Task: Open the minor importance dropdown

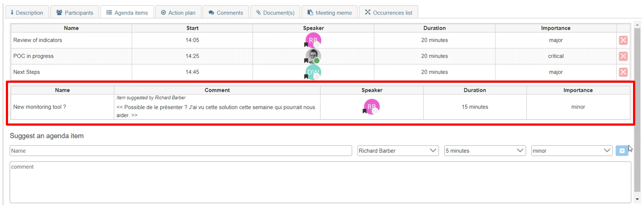Action: click(571, 151)
